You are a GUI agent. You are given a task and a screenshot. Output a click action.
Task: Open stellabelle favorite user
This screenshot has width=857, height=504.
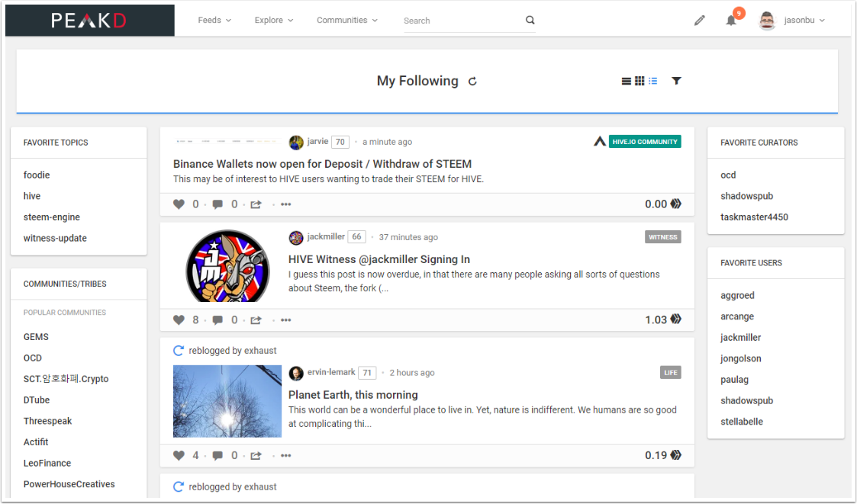(x=742, y=422)
